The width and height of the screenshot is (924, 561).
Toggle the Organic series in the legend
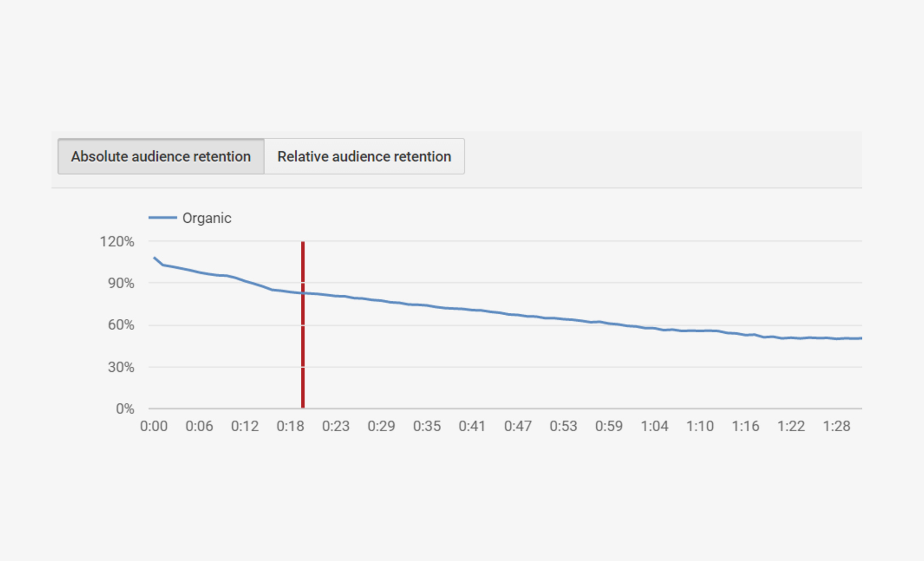[190, 218]
